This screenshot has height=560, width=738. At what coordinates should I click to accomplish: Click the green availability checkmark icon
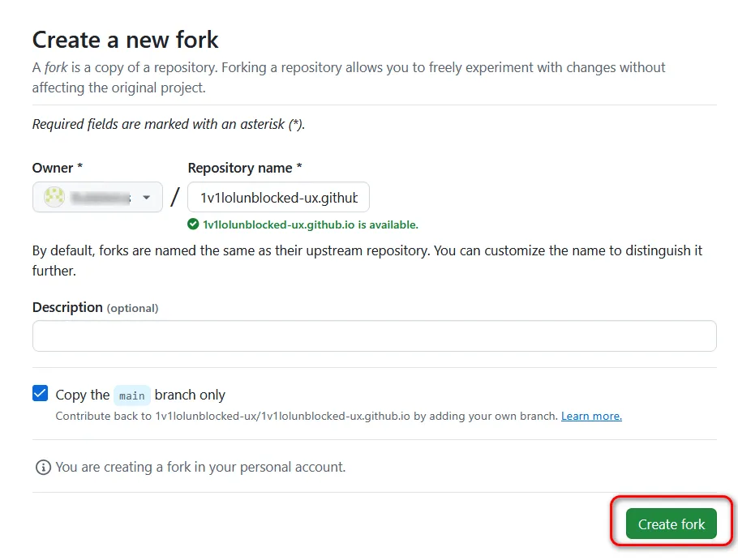click(195, 224)
